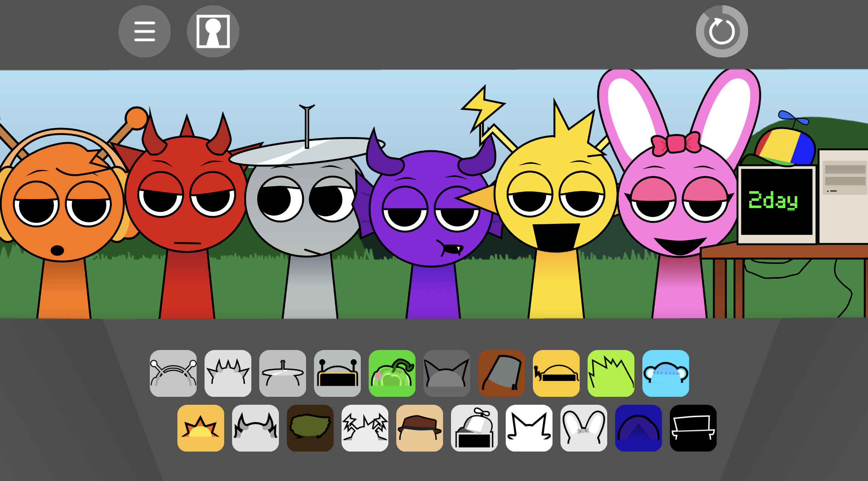Pick the dark blue dome icon
Viewport: 868px width, 481px height.
[x=639, y=428]
